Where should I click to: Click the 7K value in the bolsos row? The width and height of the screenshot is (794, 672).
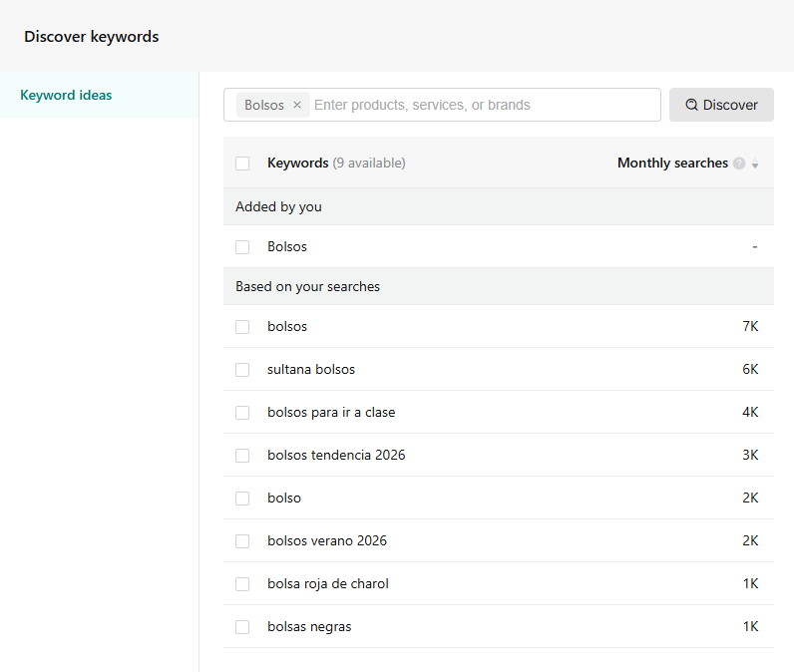750,326
